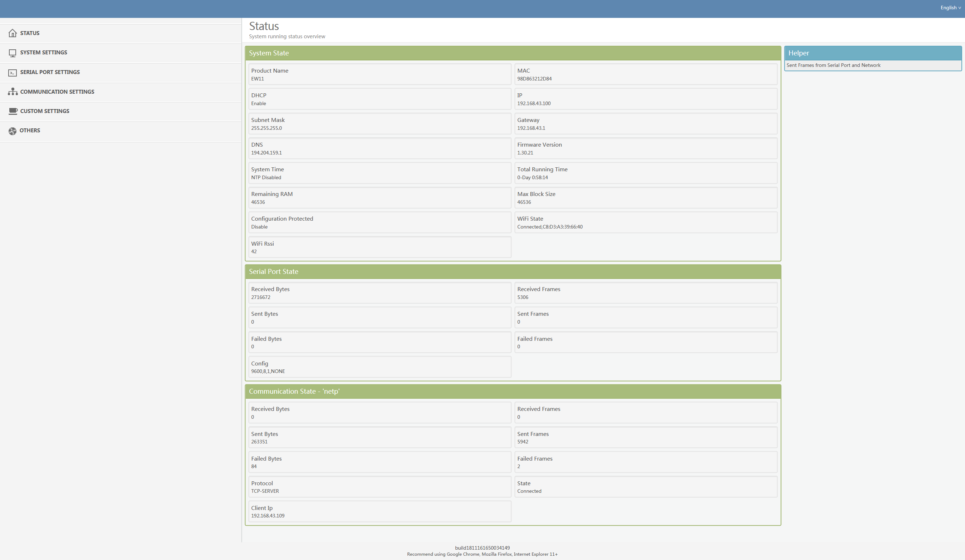Click the Communication State 'netp' header
Image resolution: width=965 pixels, height=560 pixels.
513,391
